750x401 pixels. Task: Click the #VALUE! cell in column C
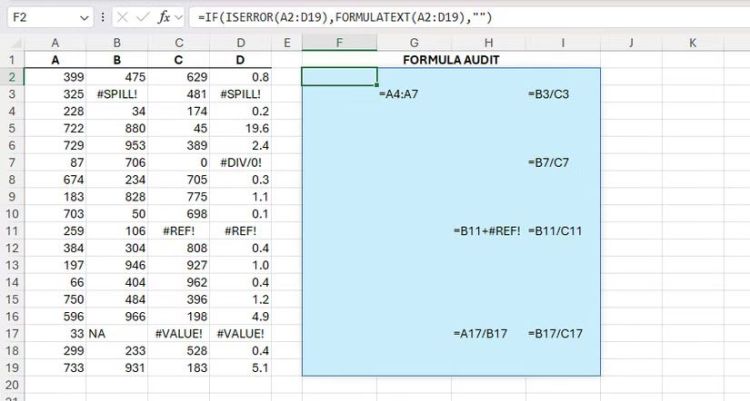pyautogui.click(x=179, y=334)
